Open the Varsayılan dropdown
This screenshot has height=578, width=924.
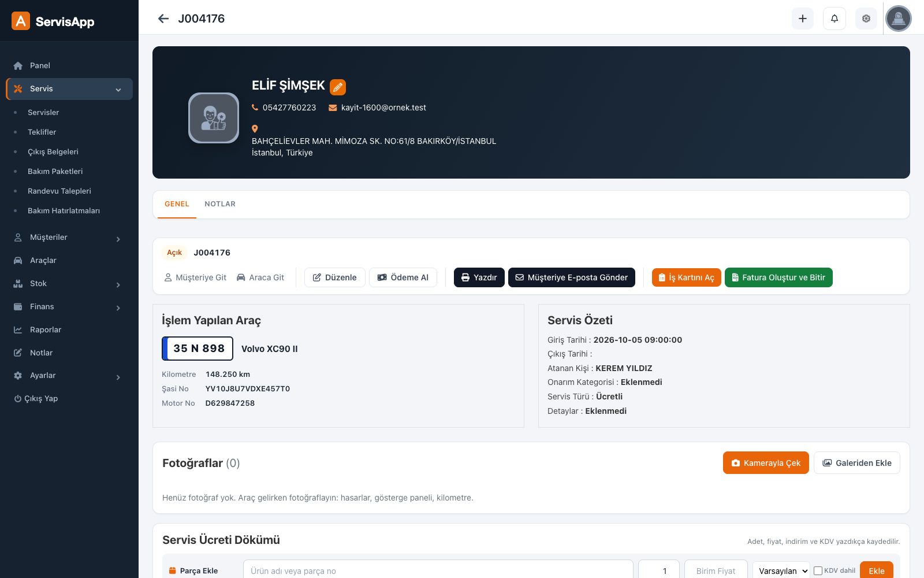[x=781, y=570]
